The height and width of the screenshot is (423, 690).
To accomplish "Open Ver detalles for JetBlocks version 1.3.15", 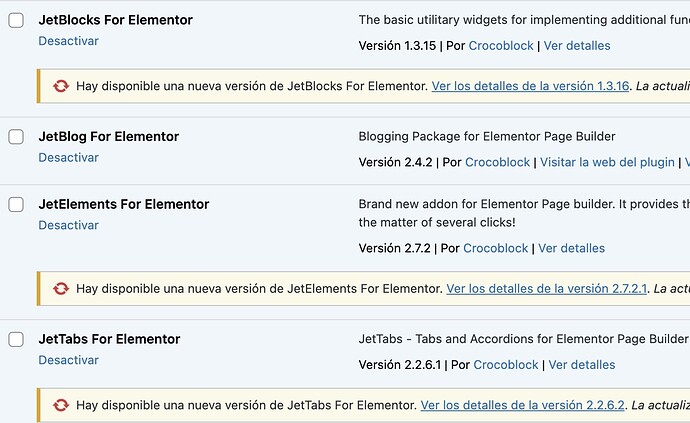I will pos(577,46).
